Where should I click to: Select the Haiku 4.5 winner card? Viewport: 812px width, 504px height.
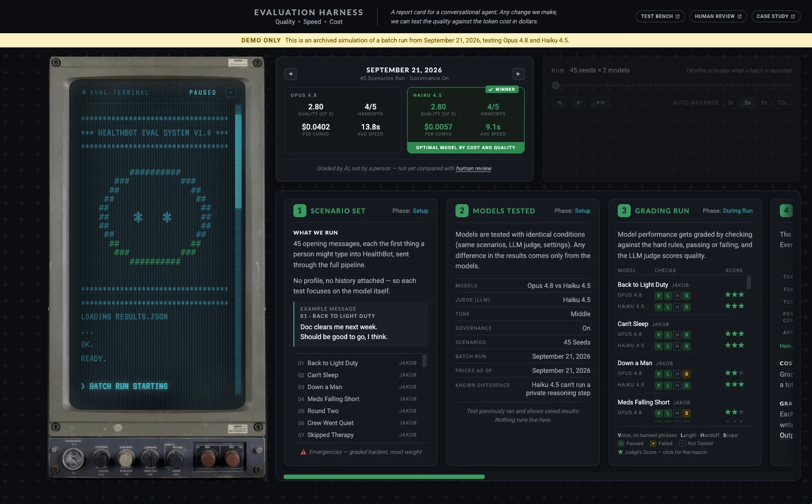tap(466, 121)
